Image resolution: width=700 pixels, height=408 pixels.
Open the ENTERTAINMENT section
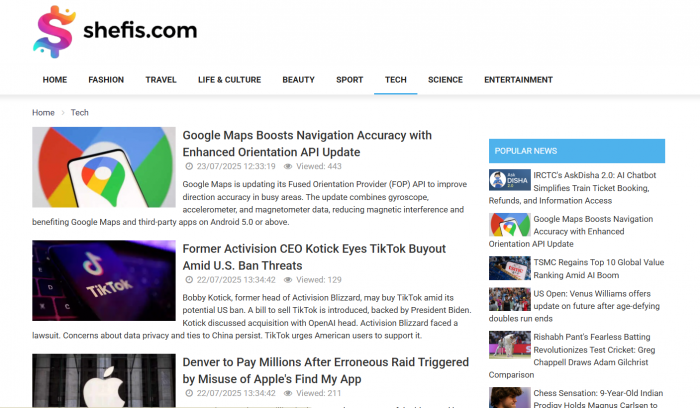point(518,80)
